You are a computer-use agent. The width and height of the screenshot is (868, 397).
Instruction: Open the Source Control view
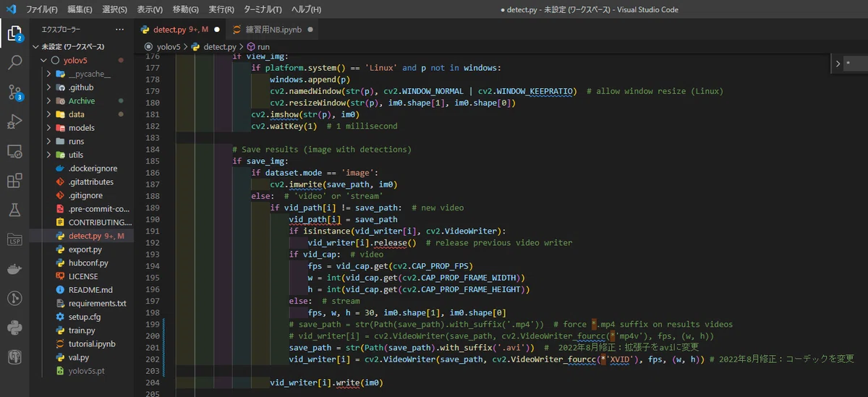(14, 92)
